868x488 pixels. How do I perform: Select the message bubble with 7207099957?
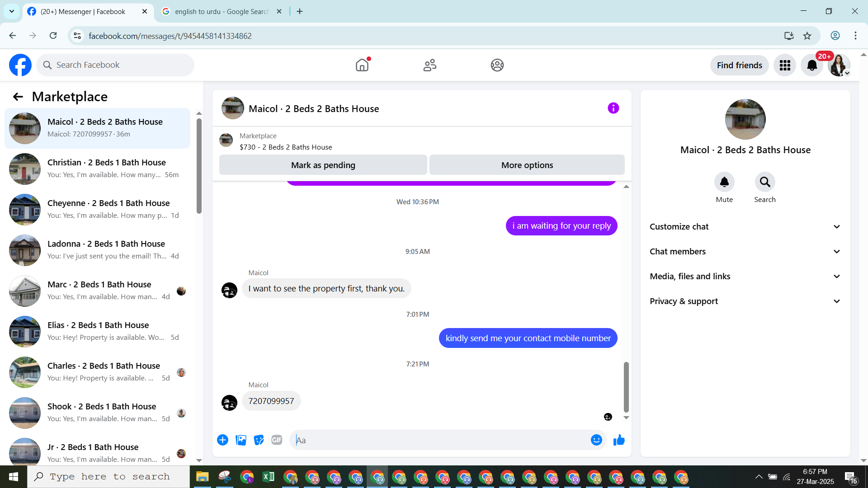pos(271,401)
